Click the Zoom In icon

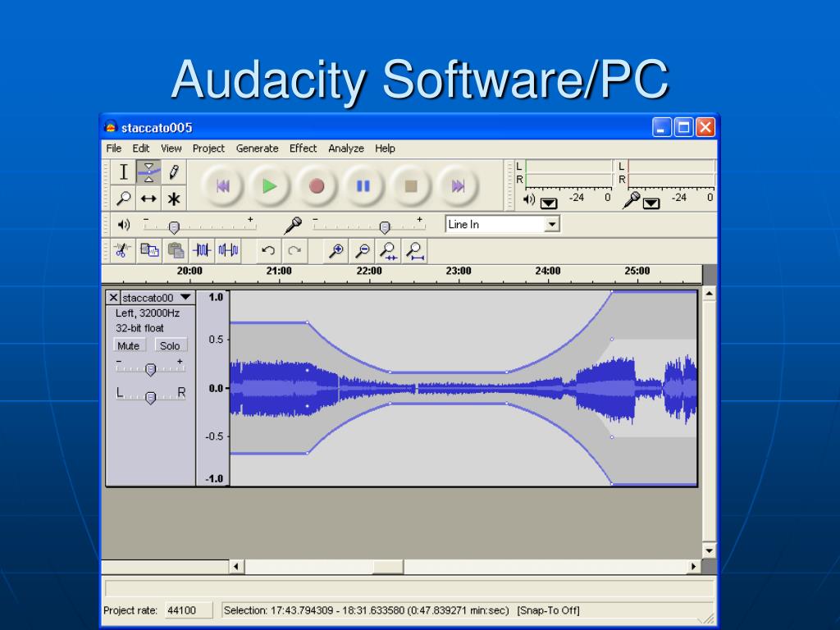tap(336, 250)
